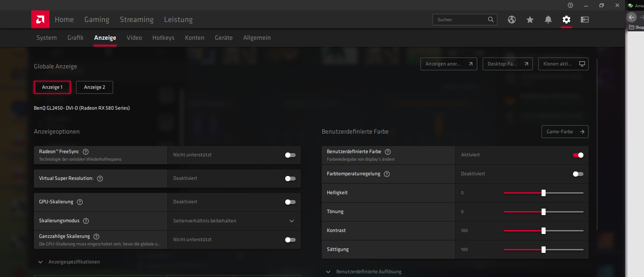644x277 pixels.
Task: Toggle Ganzzahlige Skalierung switch
Action: click(x=290, y=240)
